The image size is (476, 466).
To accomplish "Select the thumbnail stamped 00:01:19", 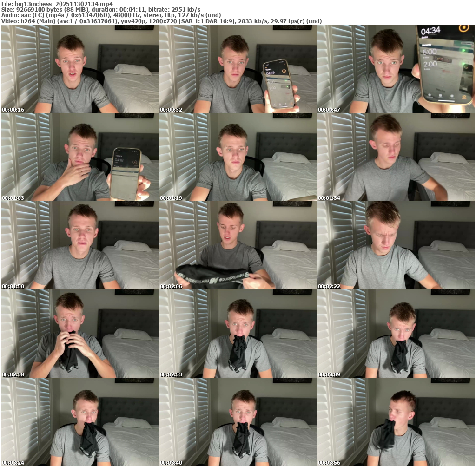I will point(238,157).
